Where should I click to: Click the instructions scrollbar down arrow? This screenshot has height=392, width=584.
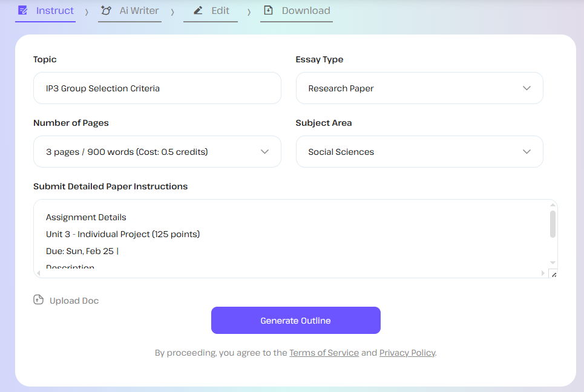pos(553,263)
